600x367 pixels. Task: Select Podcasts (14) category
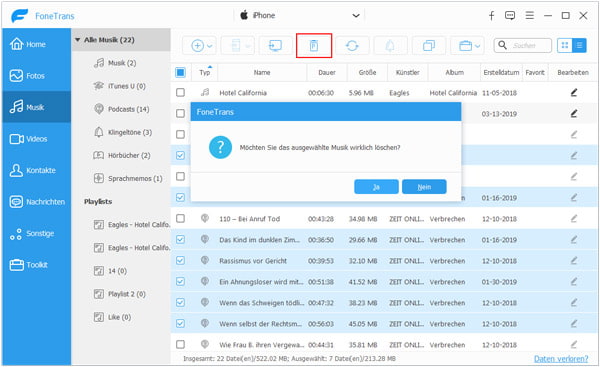pos(121,109)
